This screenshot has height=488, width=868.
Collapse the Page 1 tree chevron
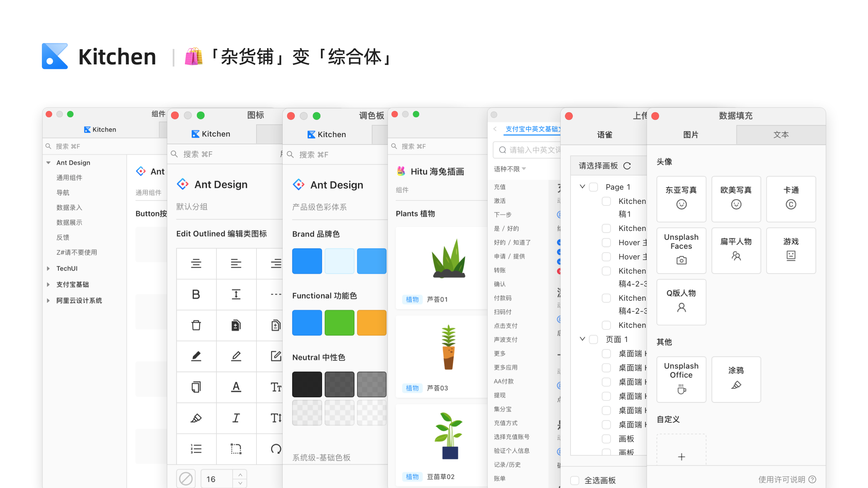pyautogui.click(x=582, y=186)
